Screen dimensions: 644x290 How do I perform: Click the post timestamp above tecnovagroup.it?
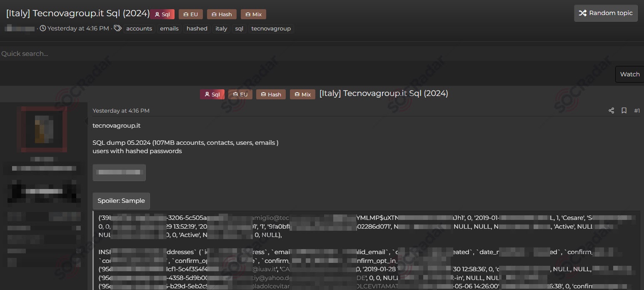pyautogui.click(x=121, y=111)
